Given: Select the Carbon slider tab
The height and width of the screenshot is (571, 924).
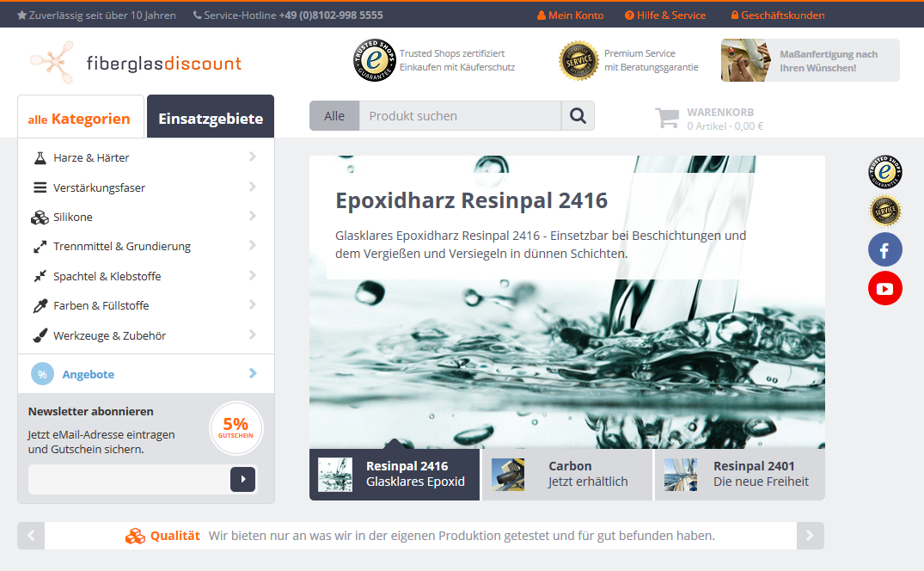Looking at the screenshot, I should [567, 475].
